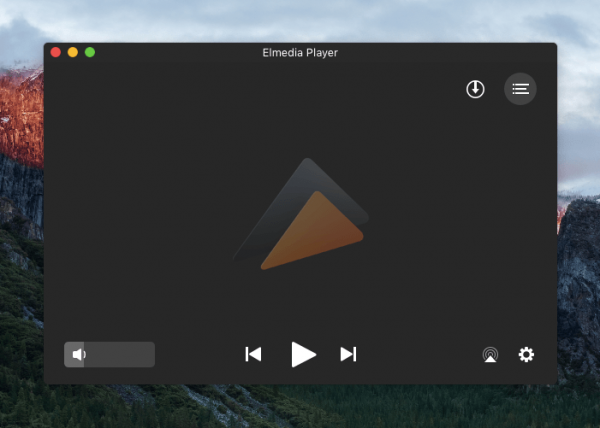
Task: Open AirPlay streaming options
Action: pos(490,355)
